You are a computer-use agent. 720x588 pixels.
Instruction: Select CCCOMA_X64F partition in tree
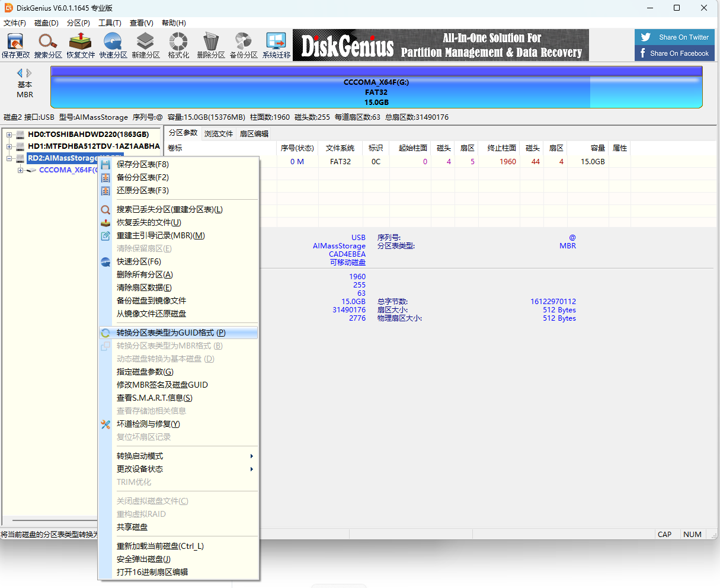[68, 170]
